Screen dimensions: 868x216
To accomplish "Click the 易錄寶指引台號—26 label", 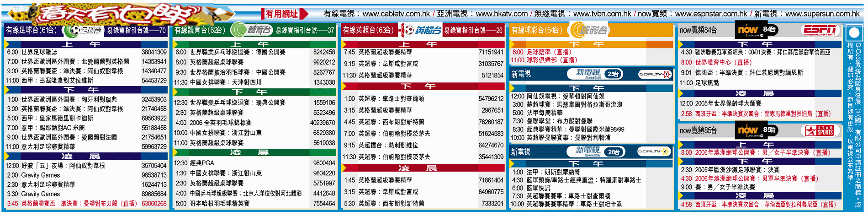I will [473, 31].
